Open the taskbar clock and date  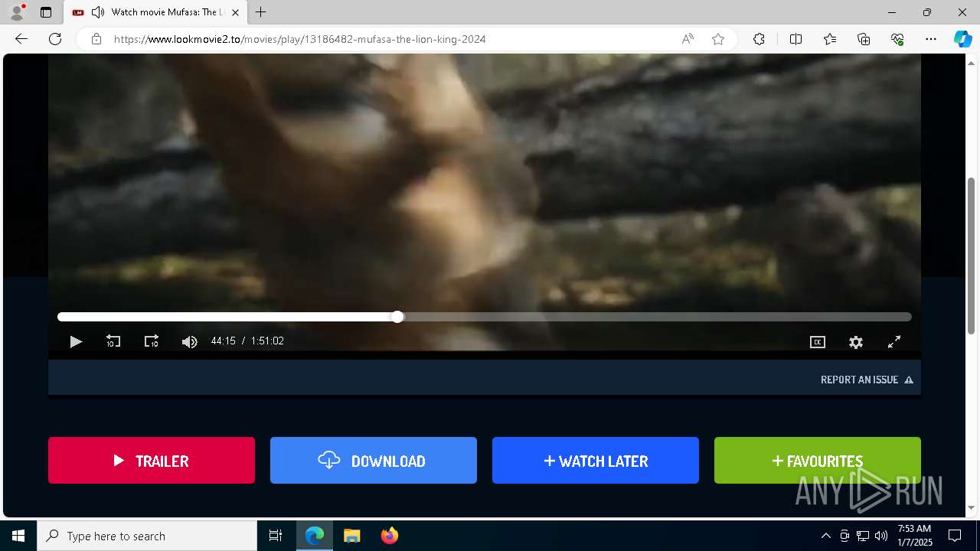click(x=914, y=536)
